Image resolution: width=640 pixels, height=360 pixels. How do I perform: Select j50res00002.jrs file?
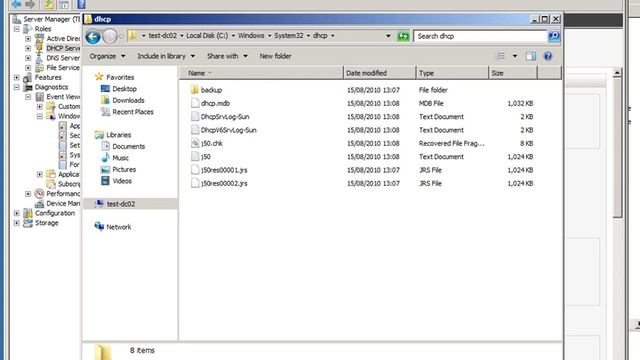point(224,183)
